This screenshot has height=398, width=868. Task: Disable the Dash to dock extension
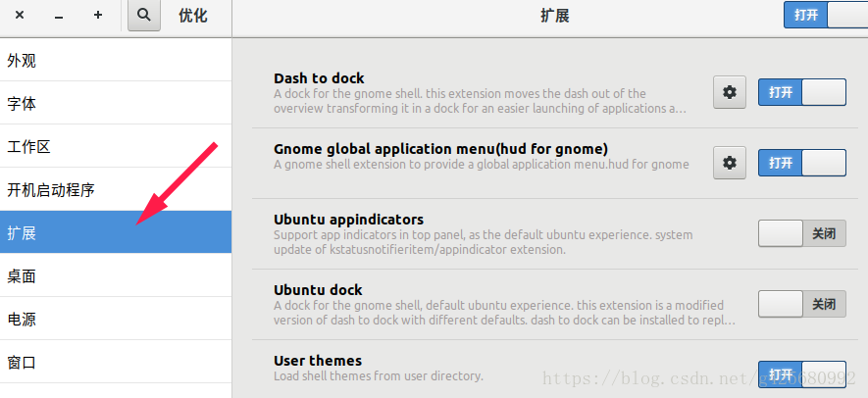pos(802,92)
